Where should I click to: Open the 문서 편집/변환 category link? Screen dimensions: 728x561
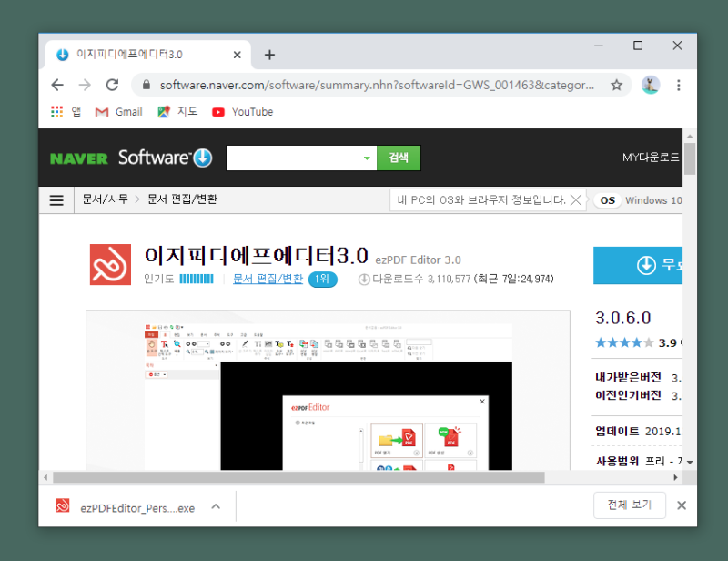(x=268, y=279)
